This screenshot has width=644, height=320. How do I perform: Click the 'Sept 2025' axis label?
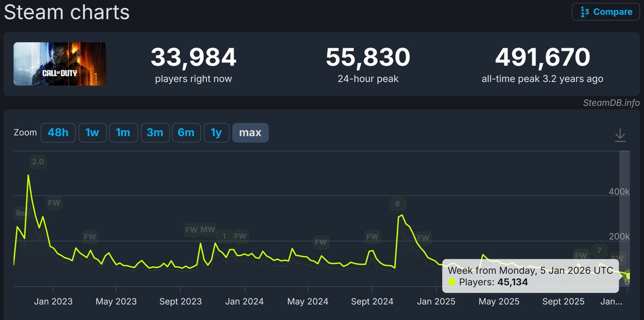coord(563,302)
